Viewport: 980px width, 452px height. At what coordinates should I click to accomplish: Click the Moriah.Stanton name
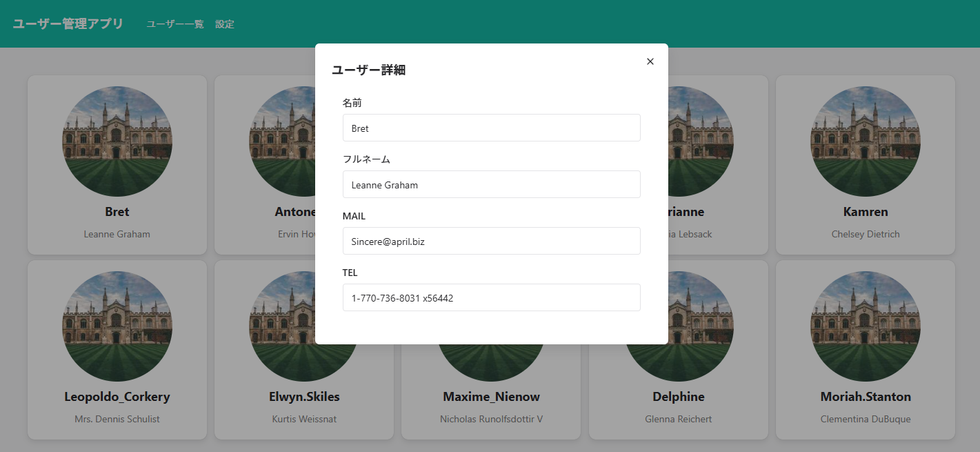click(866, 397)
